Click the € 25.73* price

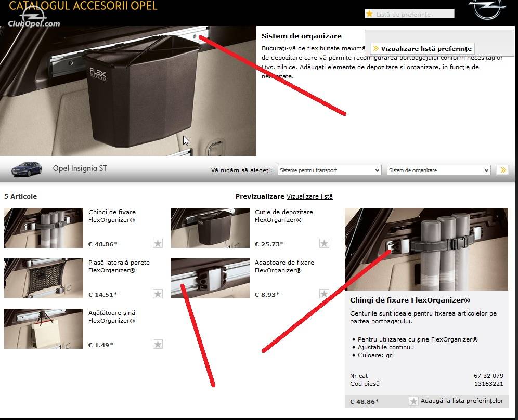pos(269,244)
